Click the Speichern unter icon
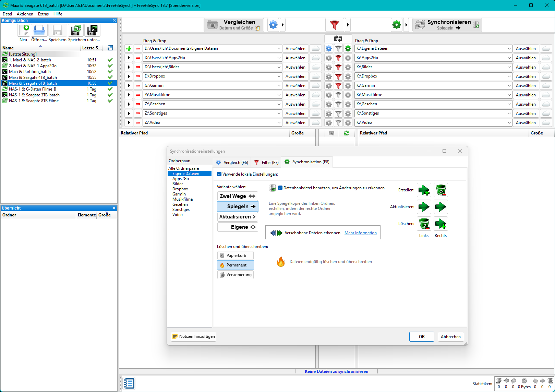This screenshot has height=392, width=555. (76, 30)
